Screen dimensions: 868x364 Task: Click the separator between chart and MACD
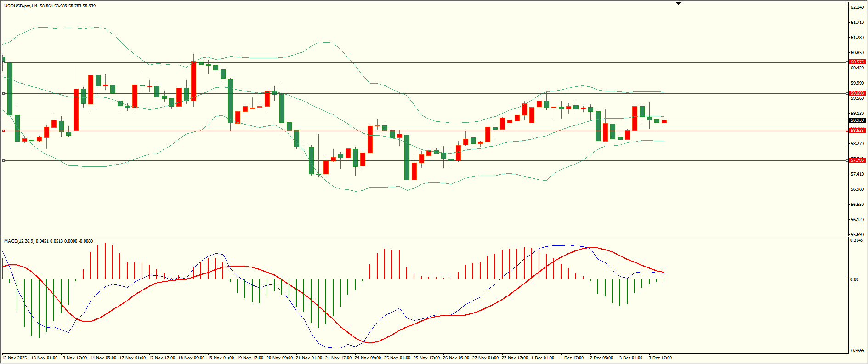425,236
